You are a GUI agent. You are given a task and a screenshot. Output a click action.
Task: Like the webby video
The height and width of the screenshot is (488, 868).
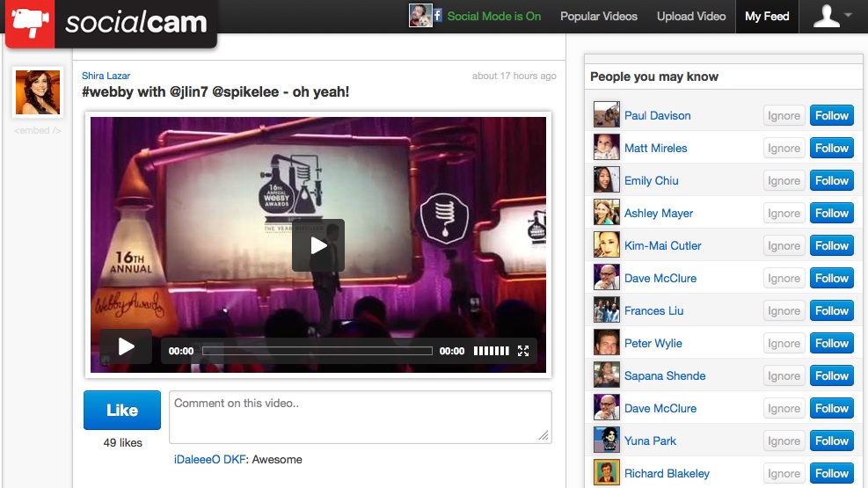click(x=122, y=410)
